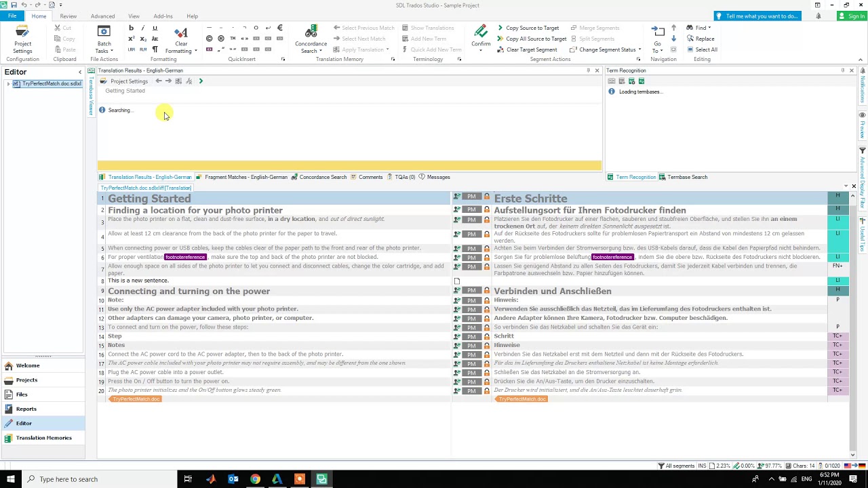Open the File menu
The image size is (868, 488).
[x=12, y=16]
